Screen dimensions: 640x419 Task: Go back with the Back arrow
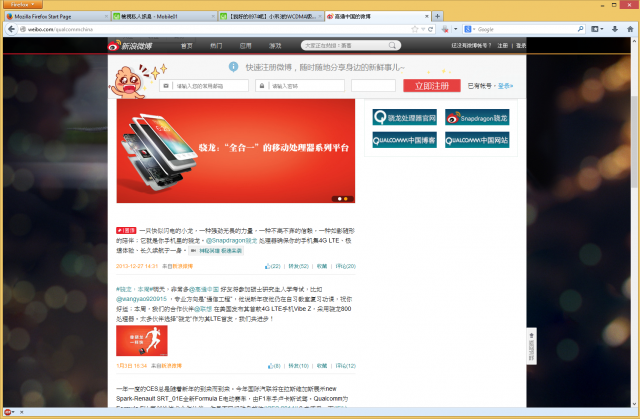(x=11, y=29)
